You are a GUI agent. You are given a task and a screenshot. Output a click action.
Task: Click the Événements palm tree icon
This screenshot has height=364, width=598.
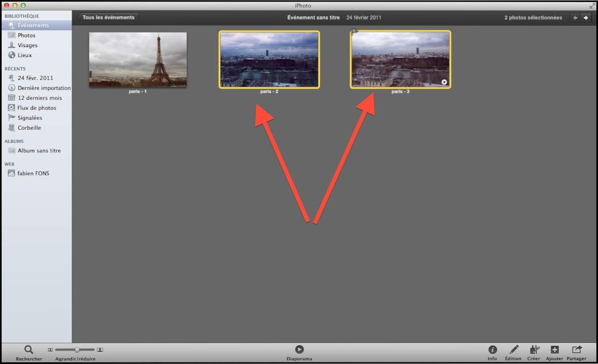(x=12, y=25)
